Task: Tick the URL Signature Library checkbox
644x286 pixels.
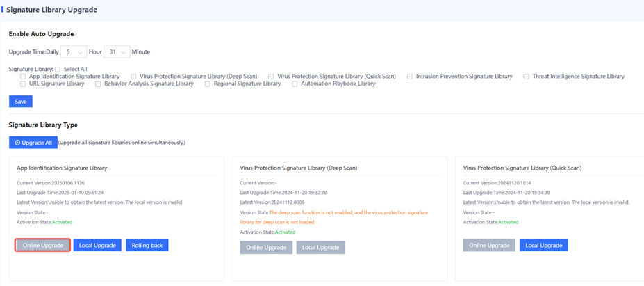Action: [x=23, y=84]
